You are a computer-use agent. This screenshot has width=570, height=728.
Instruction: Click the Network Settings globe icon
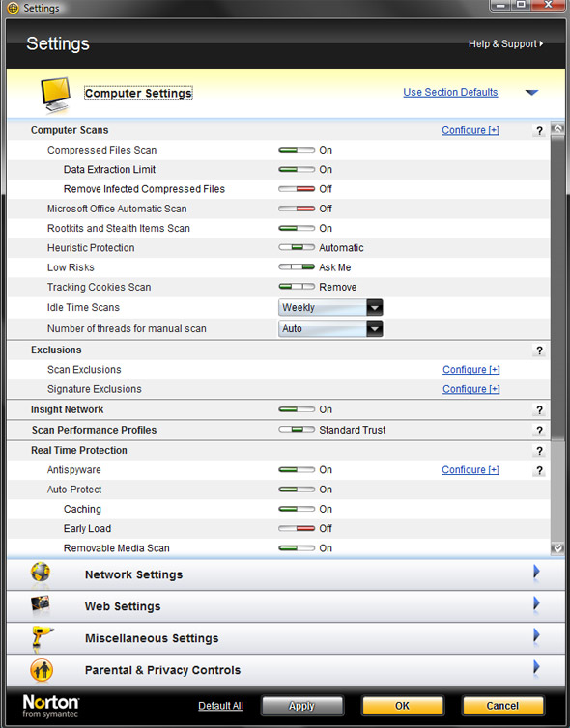click(41, 573)
